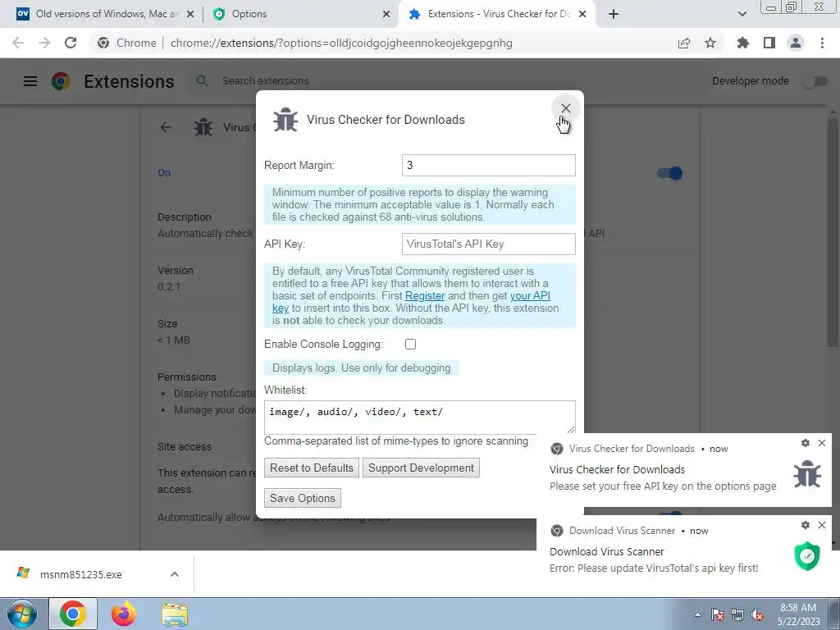Open Chrome three-dot menu

coord(822,43)
